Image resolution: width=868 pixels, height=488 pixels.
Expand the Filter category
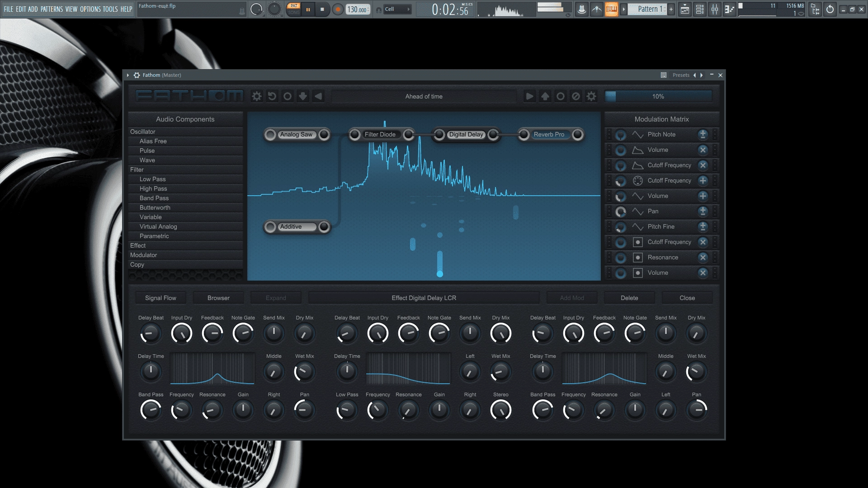point(185,169)
